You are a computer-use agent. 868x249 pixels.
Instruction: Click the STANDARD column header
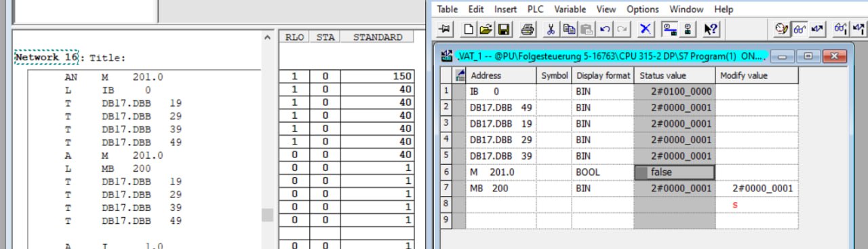[x=377, y=37]
